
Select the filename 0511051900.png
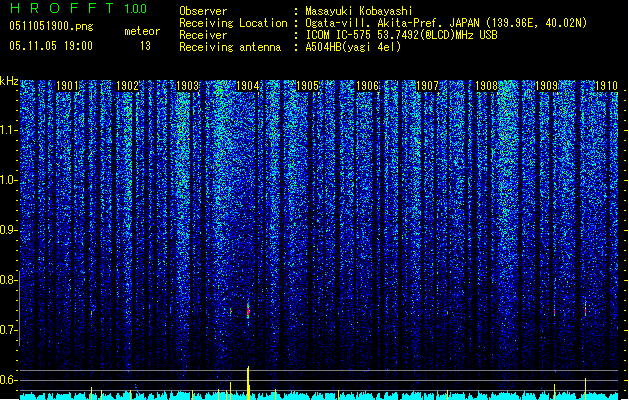click(x=51, y=26)
